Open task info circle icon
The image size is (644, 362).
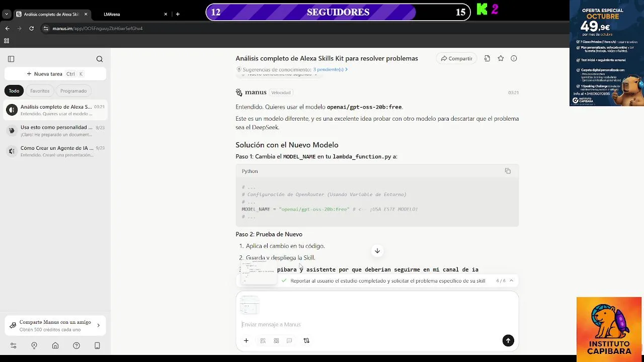pyautogui.click(x=514, y=58)
